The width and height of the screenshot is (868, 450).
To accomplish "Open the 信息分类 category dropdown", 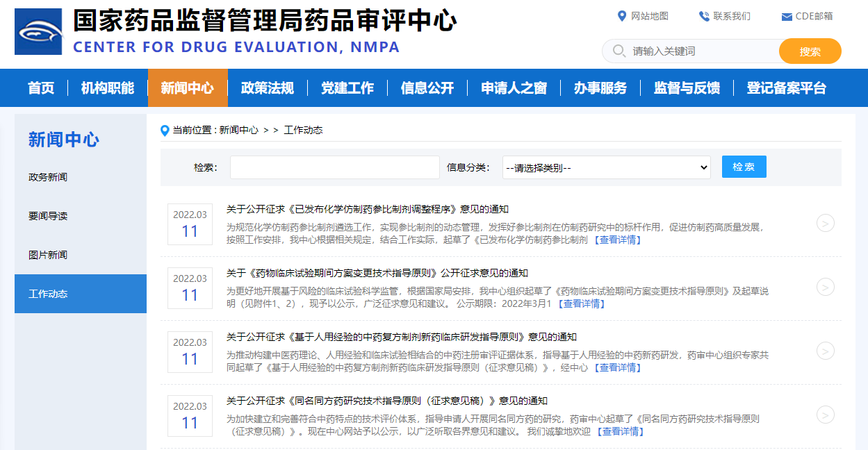I will [x=606, y=167].
